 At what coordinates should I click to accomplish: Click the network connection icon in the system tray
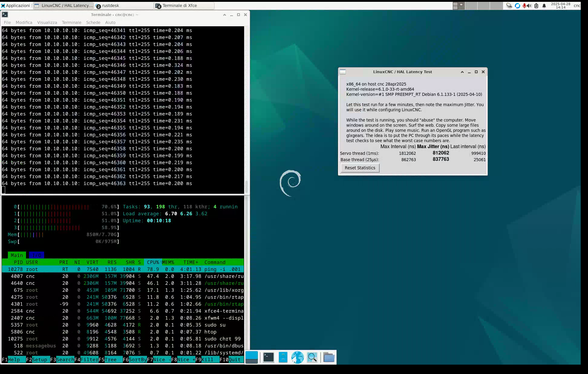coord(509,5)
